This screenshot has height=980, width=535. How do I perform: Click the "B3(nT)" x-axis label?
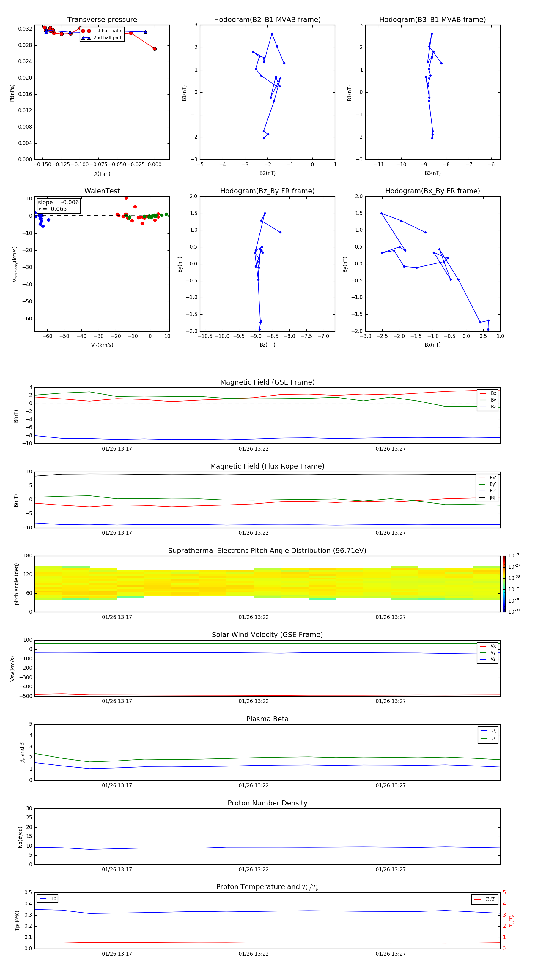point(432,173)
